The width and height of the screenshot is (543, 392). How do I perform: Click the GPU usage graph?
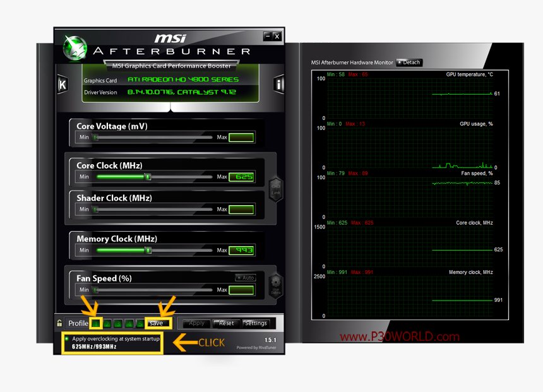click(410, 148)
